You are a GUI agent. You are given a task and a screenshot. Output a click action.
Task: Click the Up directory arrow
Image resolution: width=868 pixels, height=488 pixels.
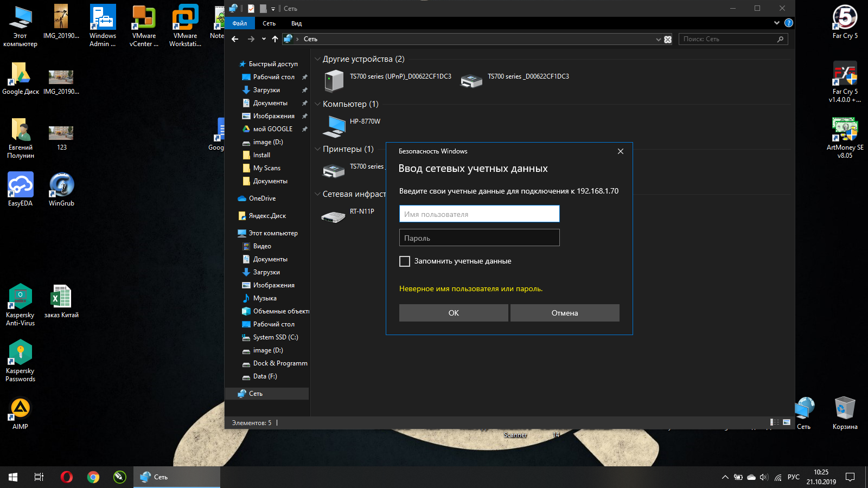[275, 39]
